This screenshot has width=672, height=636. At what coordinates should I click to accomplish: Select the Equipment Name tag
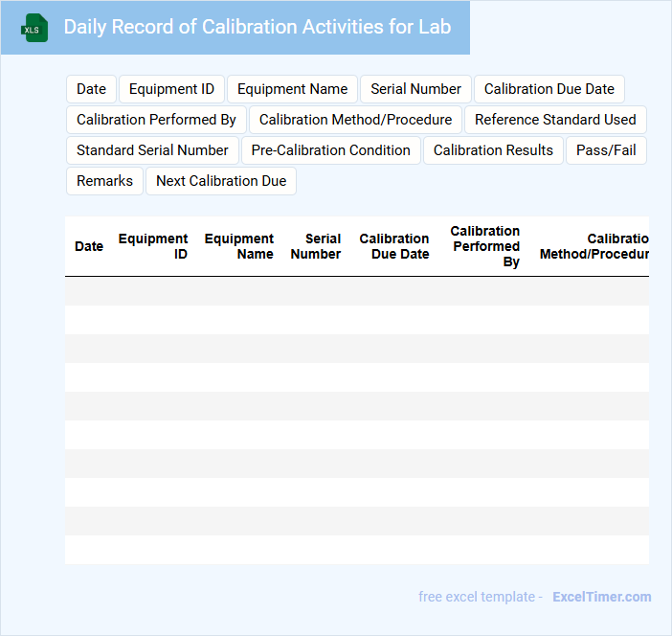[292, 89]
